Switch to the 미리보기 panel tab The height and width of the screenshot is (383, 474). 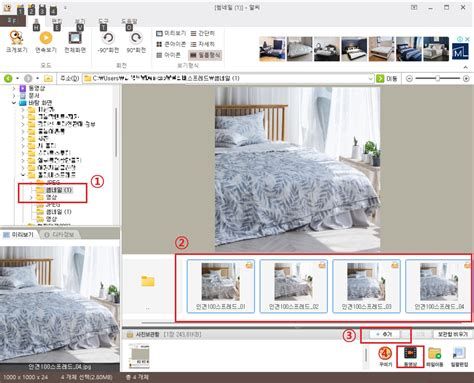tap(19, 235)
